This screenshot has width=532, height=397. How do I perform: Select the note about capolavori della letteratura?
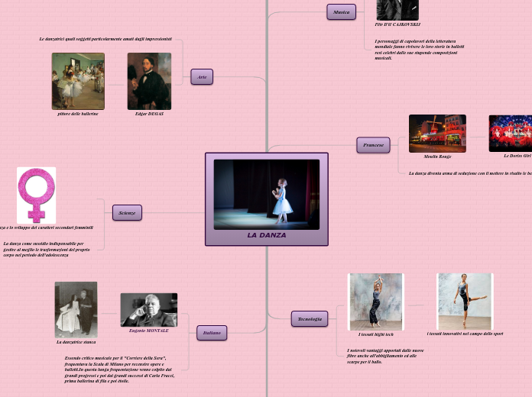[420, 50]
